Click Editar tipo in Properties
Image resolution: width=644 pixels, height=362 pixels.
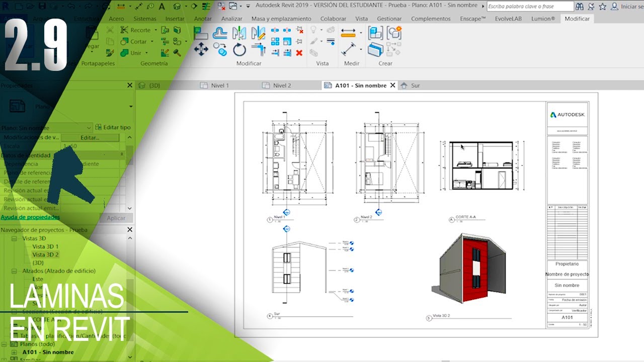113,128
